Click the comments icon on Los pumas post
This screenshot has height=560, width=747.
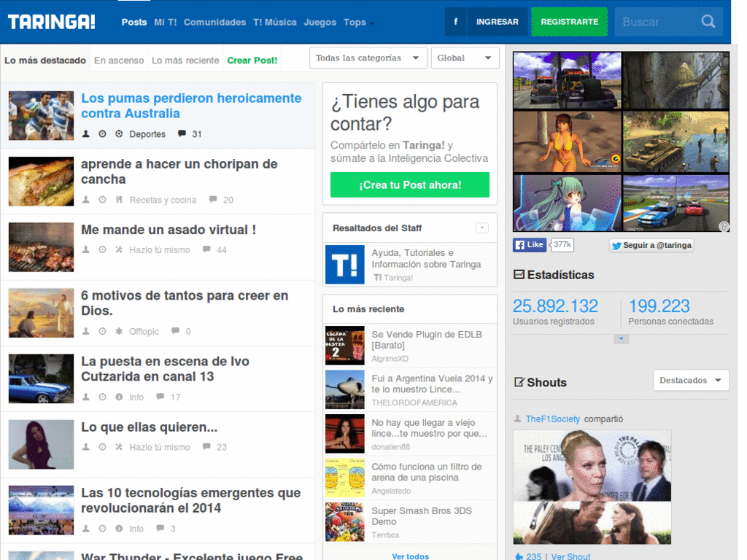pos(182,134)
